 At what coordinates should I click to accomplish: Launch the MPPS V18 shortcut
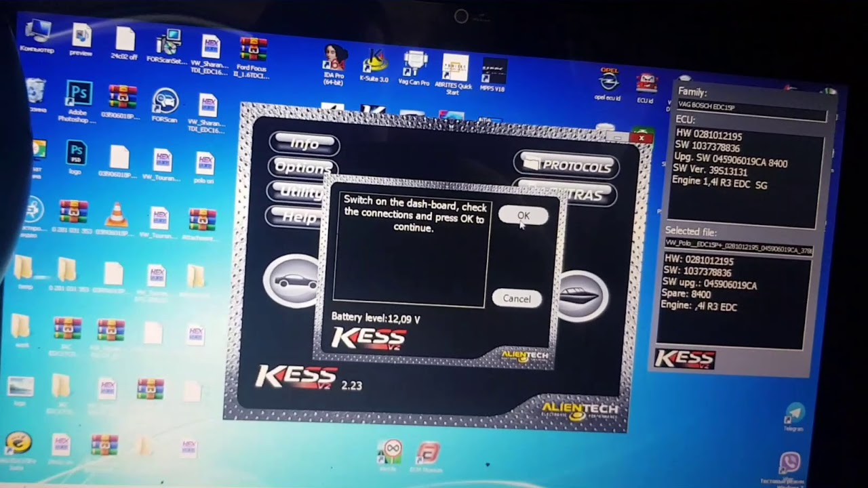(494, 75)
